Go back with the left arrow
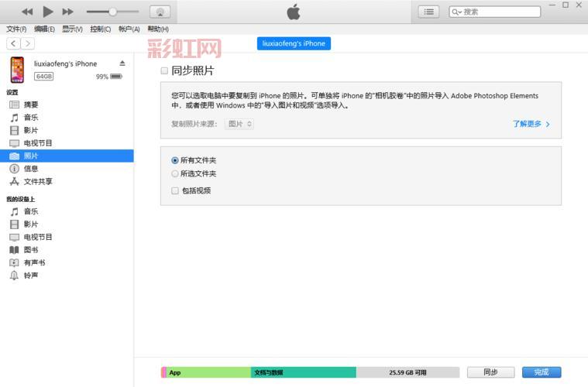Image resolution: width=588 pixels, height=387 pixels. click(13, 43)
